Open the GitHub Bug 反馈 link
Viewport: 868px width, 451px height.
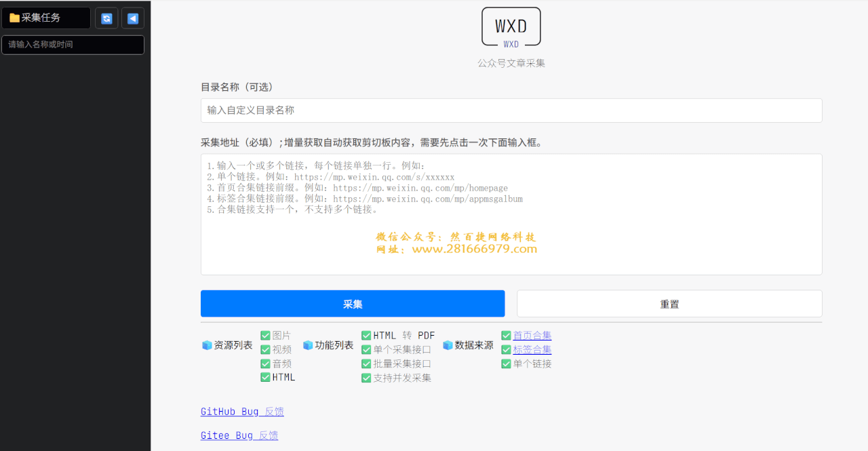(x=242, y=411)
